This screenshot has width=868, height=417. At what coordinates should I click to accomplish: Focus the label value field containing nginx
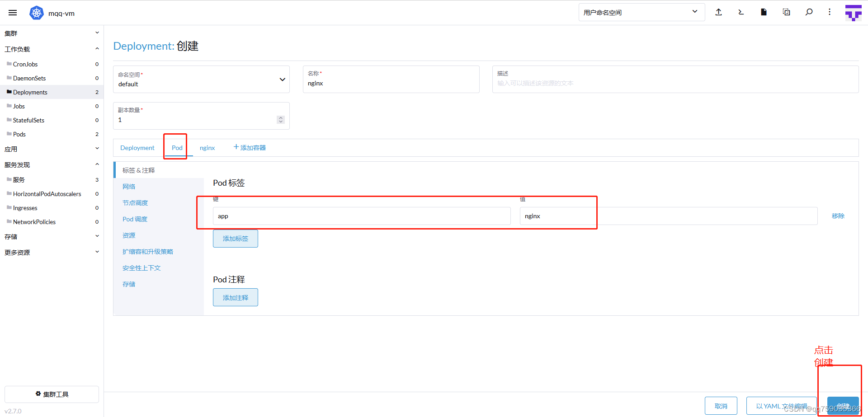(x=669, y=216)
